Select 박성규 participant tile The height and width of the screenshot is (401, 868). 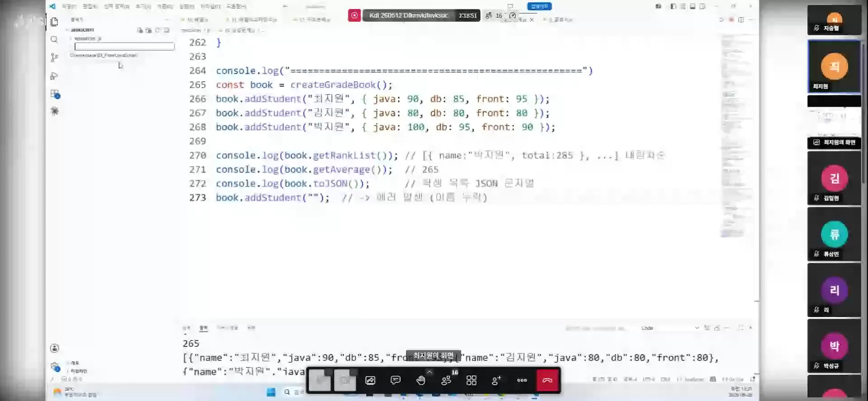[x=834, y=346]
